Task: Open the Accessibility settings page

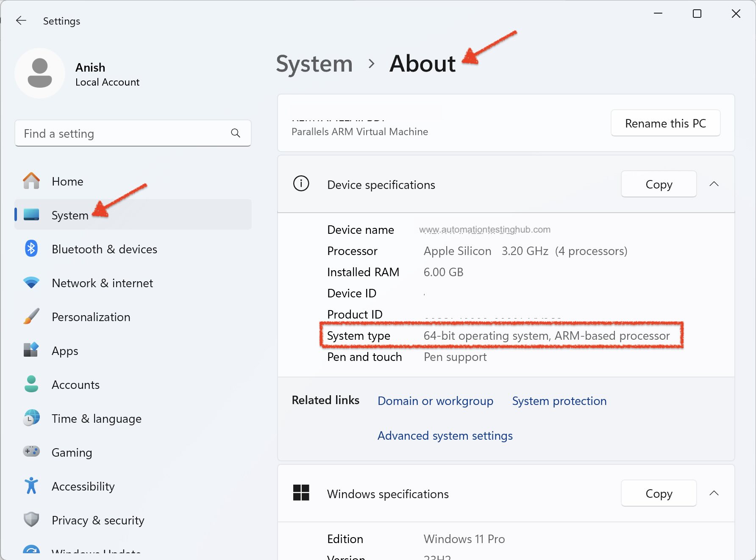Action: coord(83,486)
